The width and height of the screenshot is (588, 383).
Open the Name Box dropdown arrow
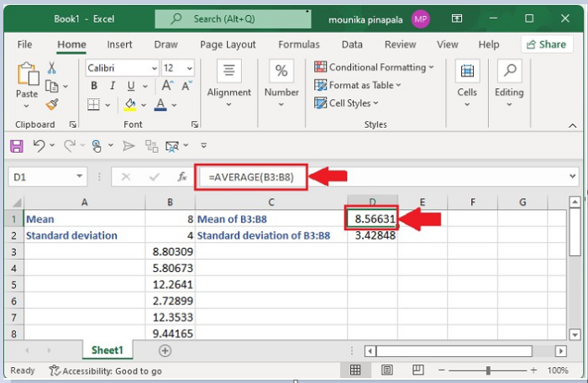79,176
